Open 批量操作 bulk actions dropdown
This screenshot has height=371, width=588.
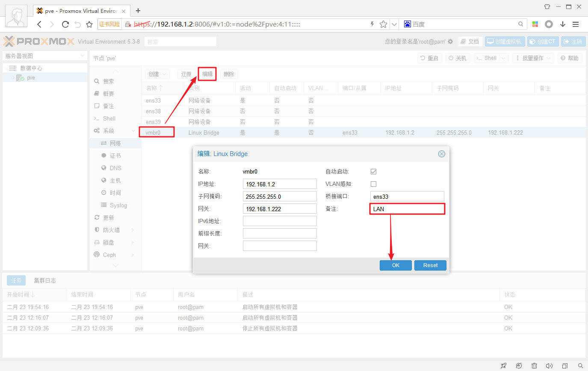click(533, 58)
